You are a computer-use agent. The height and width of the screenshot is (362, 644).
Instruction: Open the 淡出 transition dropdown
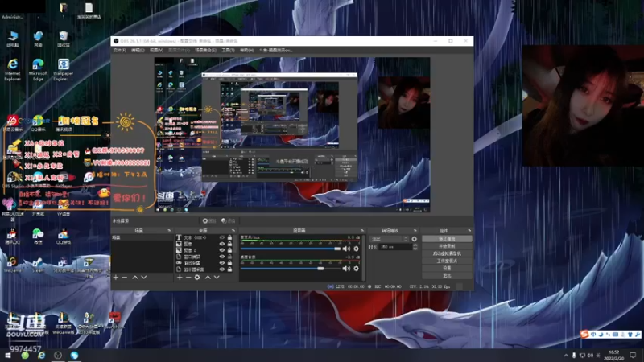click(x=389, y=239)
